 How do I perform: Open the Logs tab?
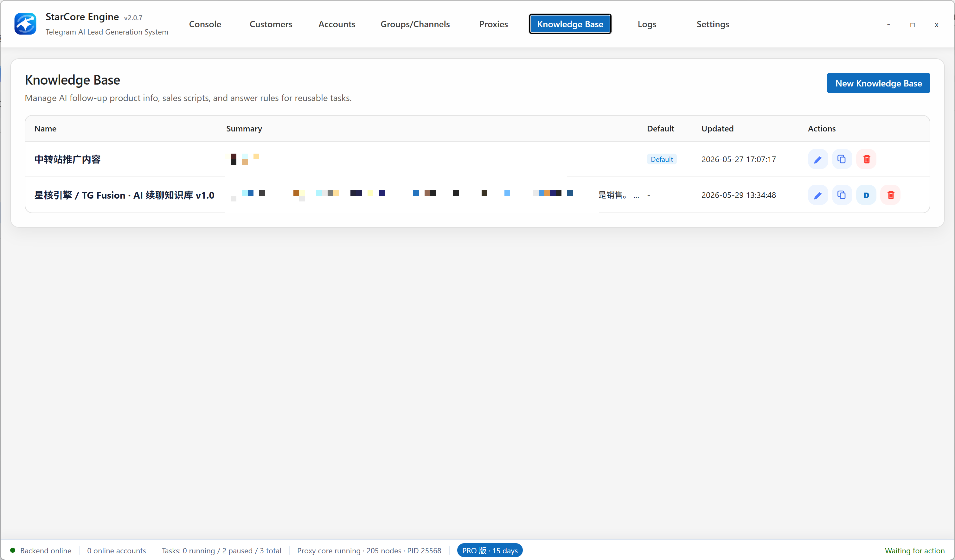(x=647, y=24)
